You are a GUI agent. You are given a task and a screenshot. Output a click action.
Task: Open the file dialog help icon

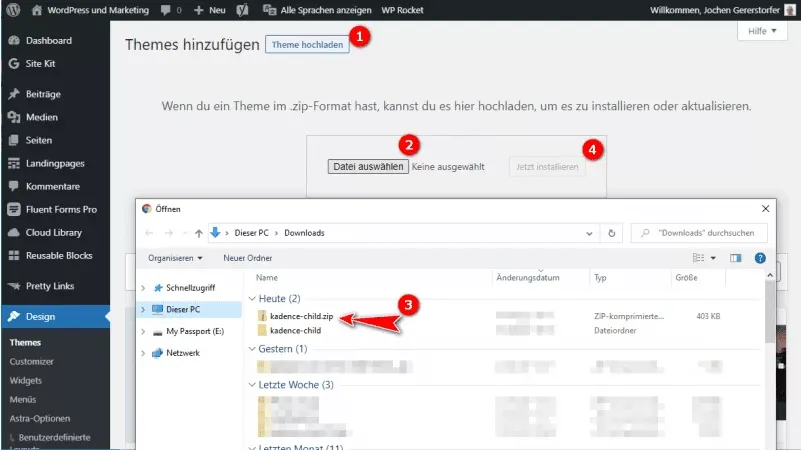tap(760, 258)
